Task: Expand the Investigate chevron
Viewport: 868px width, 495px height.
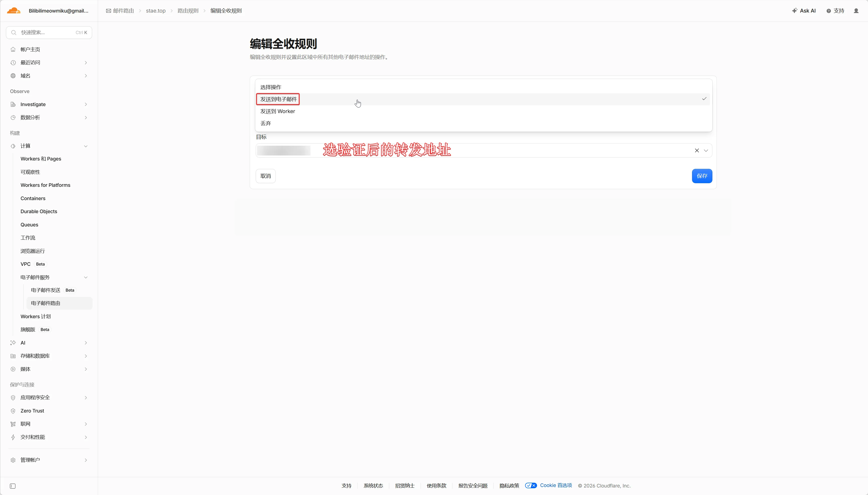Action: [x=86, y=104]
